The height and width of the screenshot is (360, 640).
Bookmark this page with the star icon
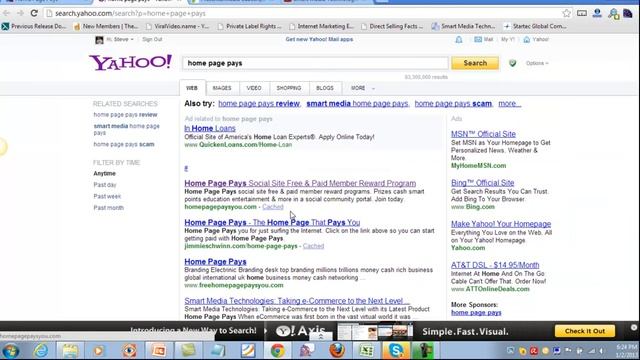pyautogui.click(x=567, y=13)
